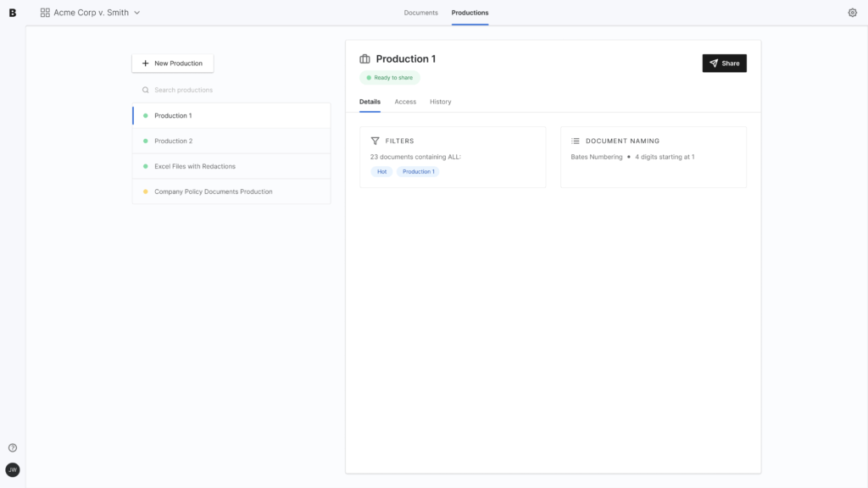
Task: Focus the Search productions field
Action: pyautogui.click(x=231, y=90)
